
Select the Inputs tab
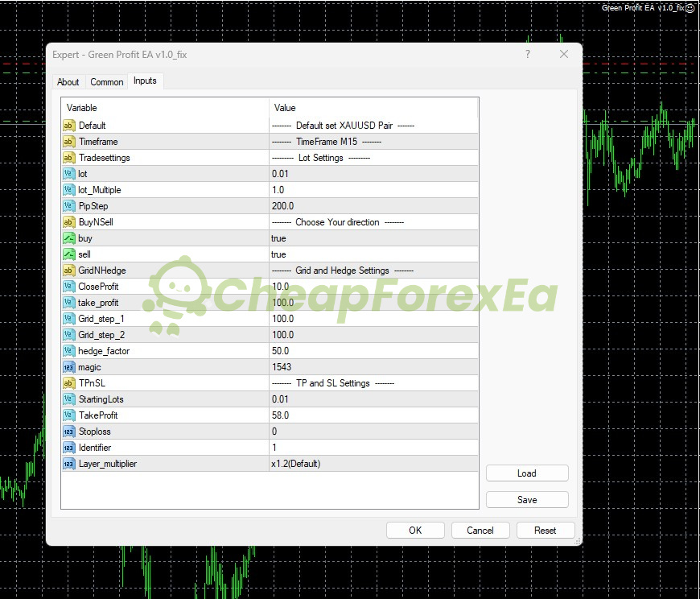point(145,81)
